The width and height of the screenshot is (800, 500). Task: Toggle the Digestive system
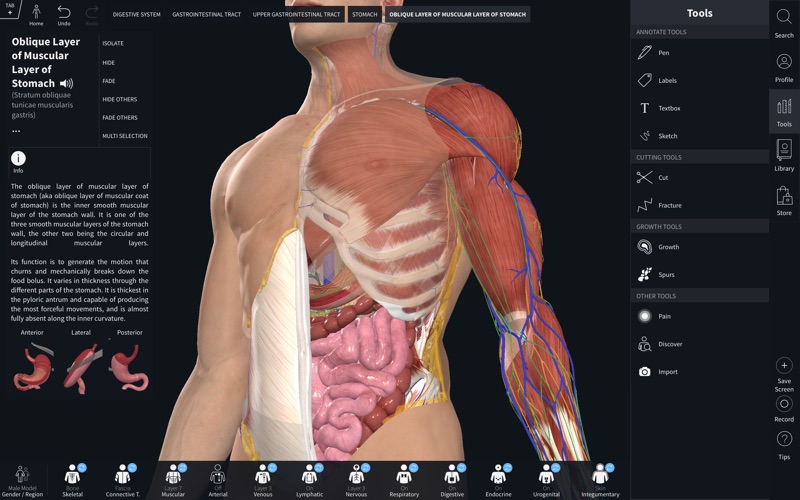(453, 480)
